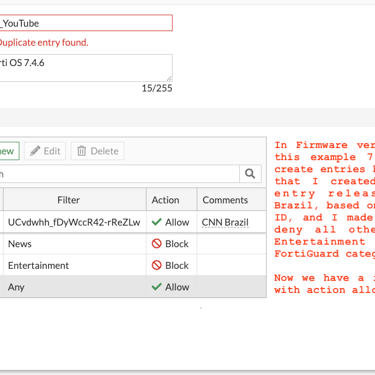Click the name field containing _YouTube
375x375 pixels.
(x=86, y=23)
